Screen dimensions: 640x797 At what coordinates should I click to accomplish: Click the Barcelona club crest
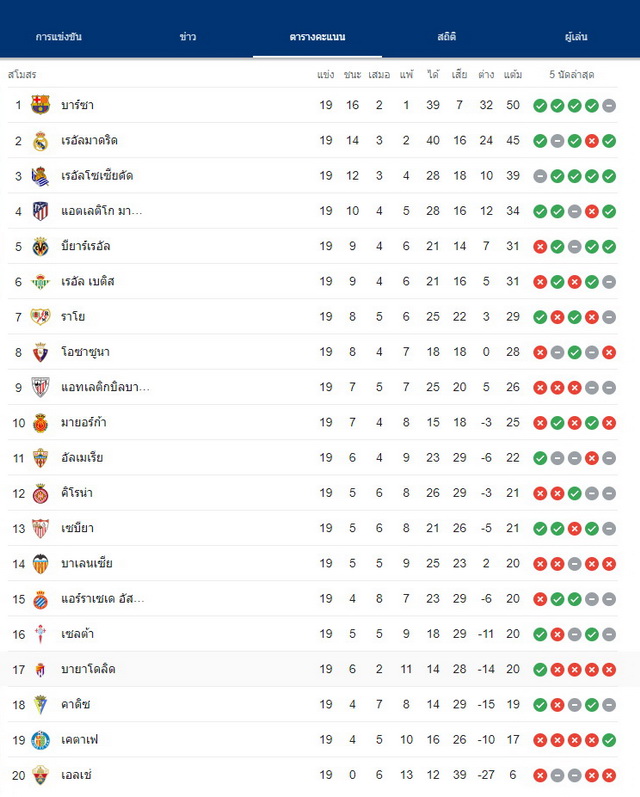40,105
